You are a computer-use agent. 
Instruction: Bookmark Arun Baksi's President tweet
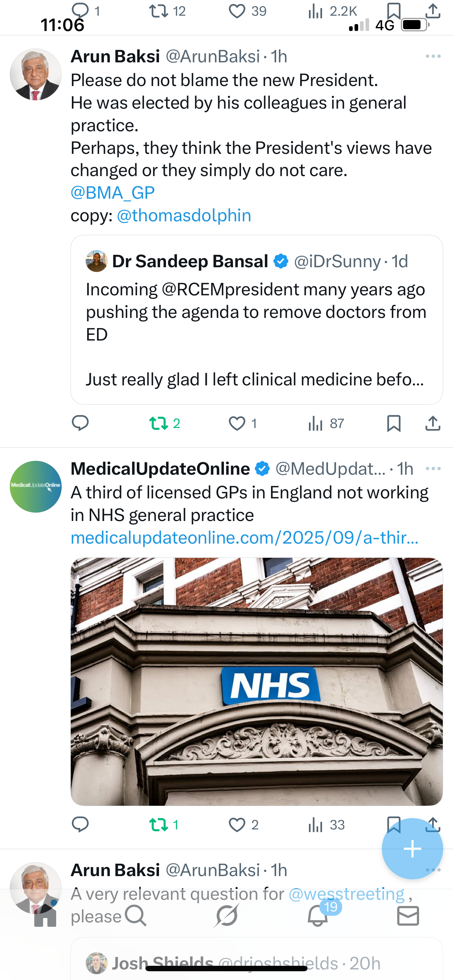394,423
